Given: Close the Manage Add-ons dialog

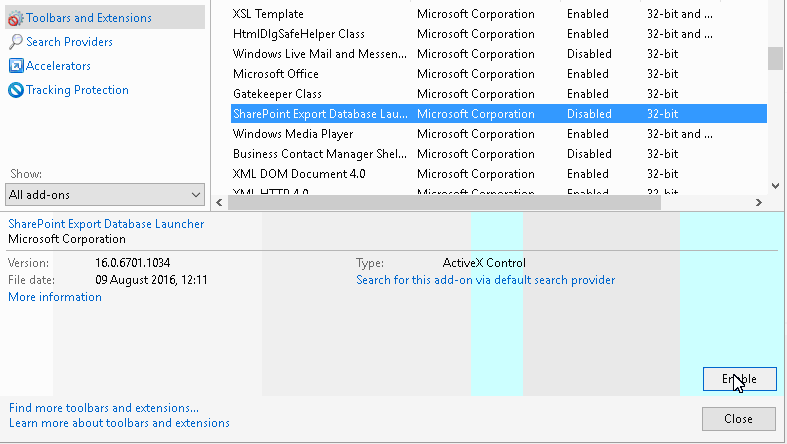Looking at the screenshot, I should [738, 419].
